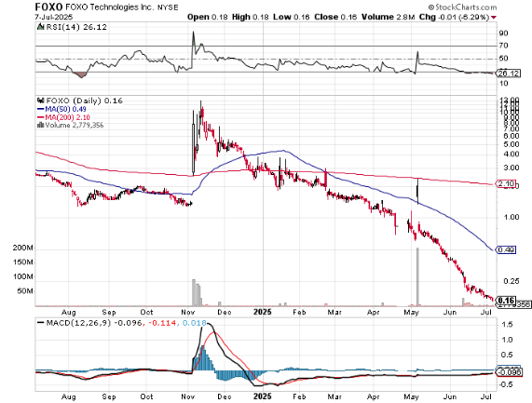The image size is (532, 403).
Task: Click the MA(200) 2.10 legend text
Action: [x=68, y=117]
